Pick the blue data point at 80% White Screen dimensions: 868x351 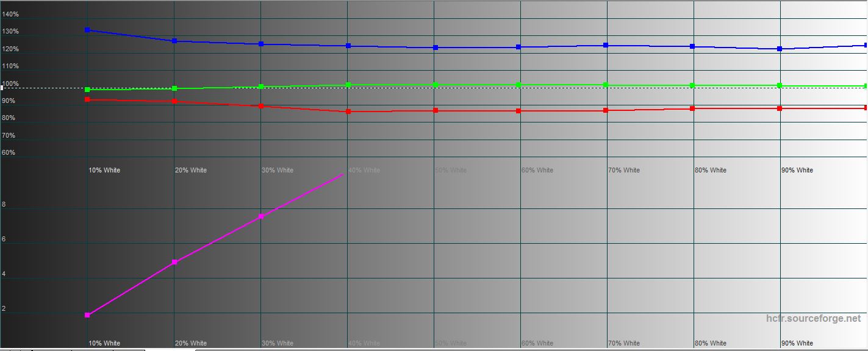(692, 46)
